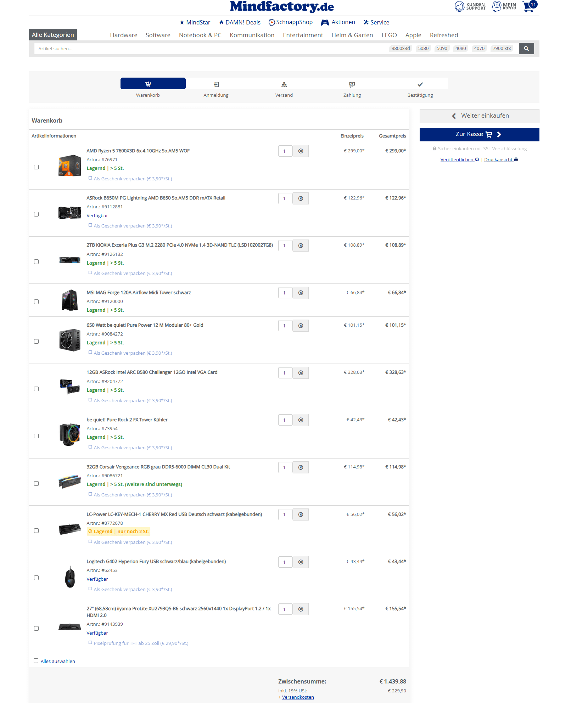Select the AMD Ryzen 5 7600X3D row checkbox
This screenshot has width=588, height=703.
36,167
